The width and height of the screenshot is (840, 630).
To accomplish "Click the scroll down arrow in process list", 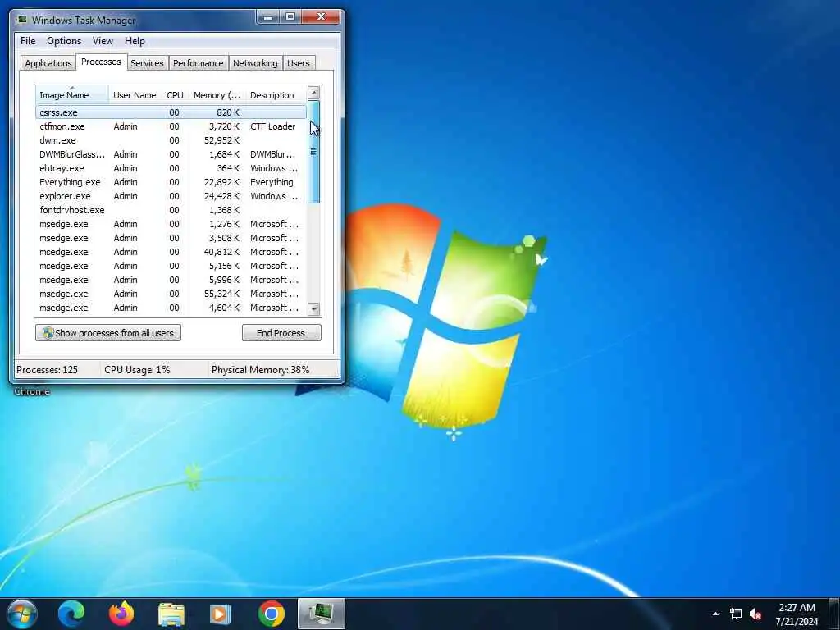I will coord(314,309).
